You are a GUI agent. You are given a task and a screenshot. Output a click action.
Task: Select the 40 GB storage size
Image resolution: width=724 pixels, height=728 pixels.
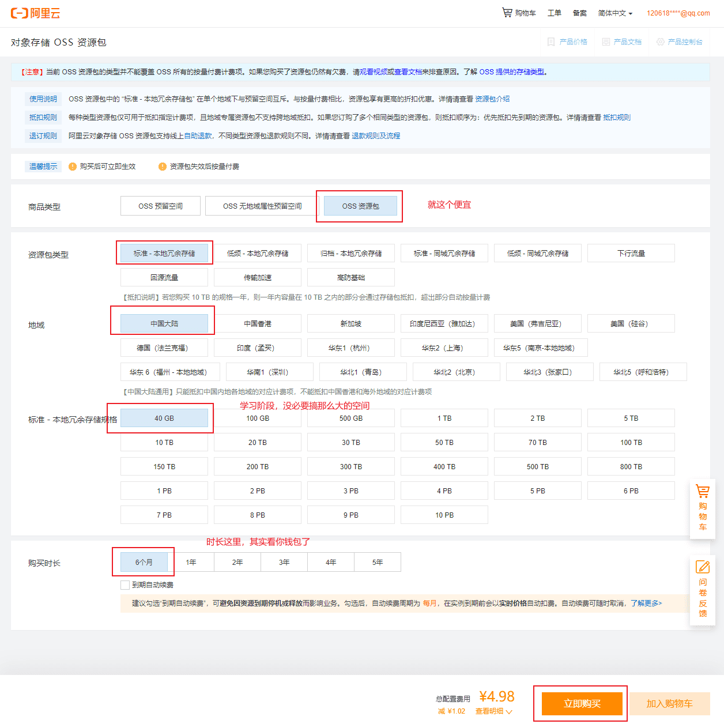coord(164,418)
